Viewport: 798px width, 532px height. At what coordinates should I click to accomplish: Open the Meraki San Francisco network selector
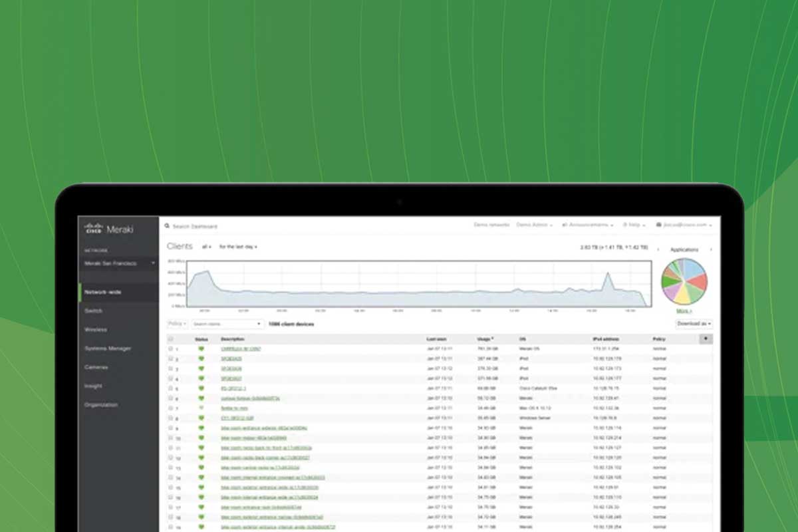coord(120,263)
